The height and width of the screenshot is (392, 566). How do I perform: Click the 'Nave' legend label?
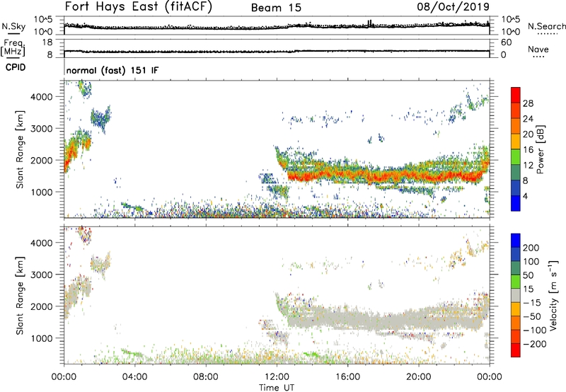pos(538,49)
